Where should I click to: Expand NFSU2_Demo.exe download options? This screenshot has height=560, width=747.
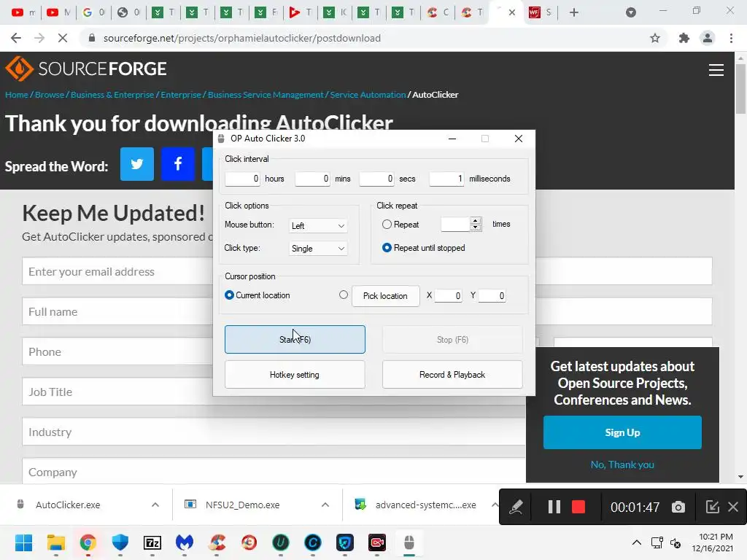325,505
